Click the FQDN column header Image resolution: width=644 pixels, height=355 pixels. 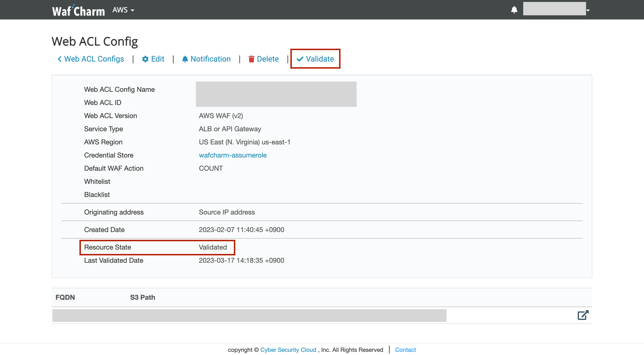click(65, 297)
